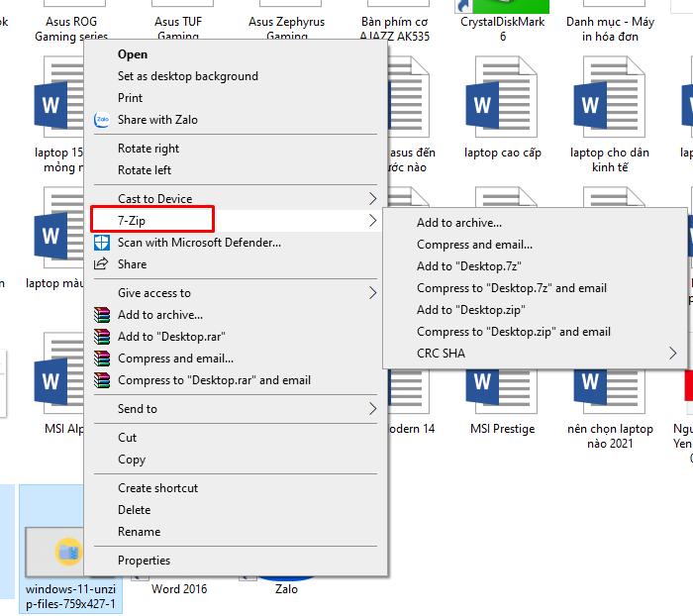Choose WinRAR Add to archive... entry
This screenshot has height=616, width=693.
pos(236,315)
